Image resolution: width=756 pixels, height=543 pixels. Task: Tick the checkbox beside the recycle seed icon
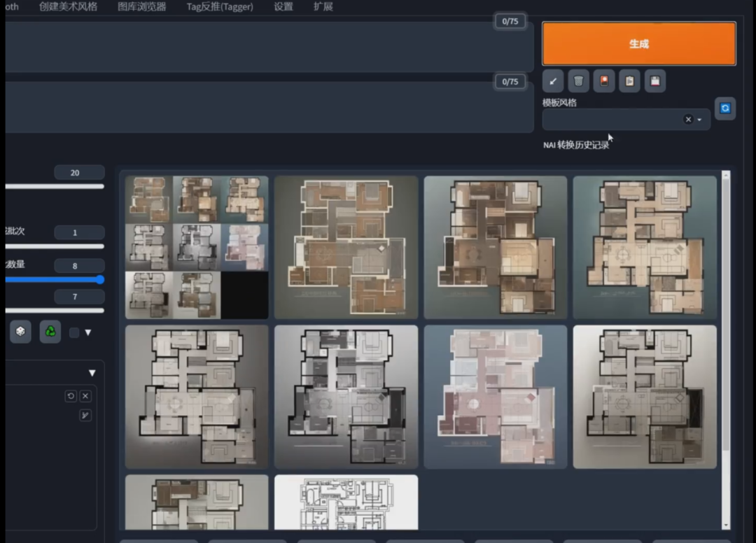[x=74, y=332]
